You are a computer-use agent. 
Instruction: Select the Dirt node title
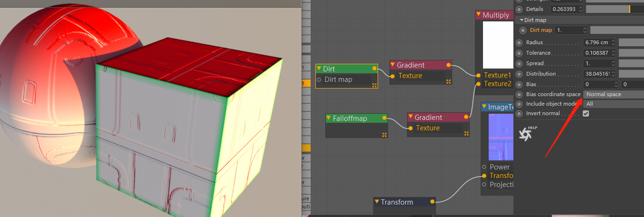coord(329,69)
